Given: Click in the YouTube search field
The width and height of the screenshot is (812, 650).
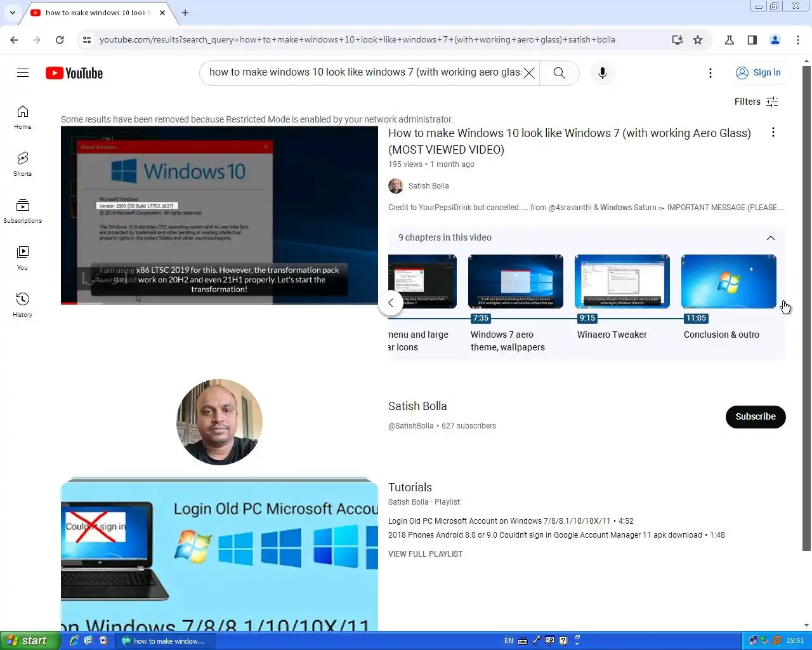Looking at the screenshot, I should pos(365,73).
